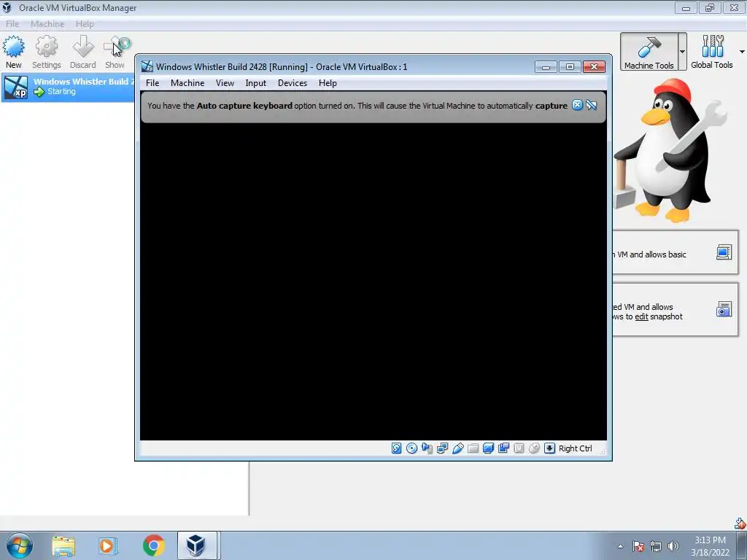Expand the Global Tools dropdown arrow
Image resolution: width=747 pixels, height=560 pixels.
742,52
